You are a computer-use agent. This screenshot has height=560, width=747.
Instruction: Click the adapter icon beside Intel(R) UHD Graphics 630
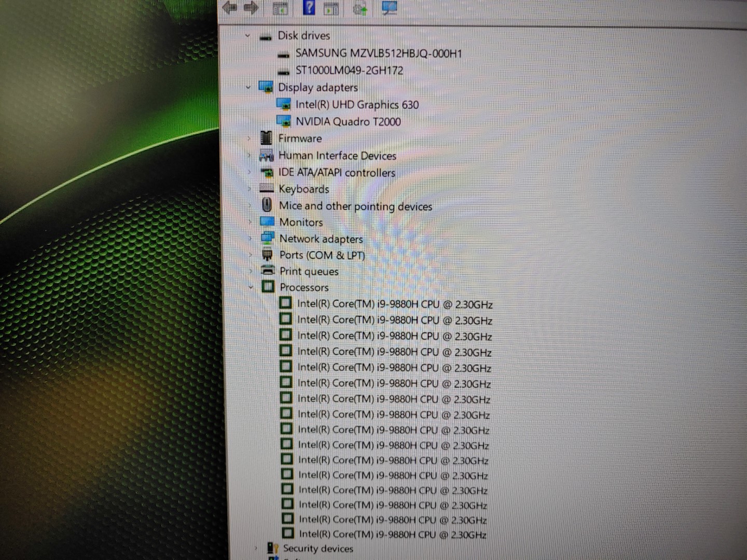(x=283, y=104)
